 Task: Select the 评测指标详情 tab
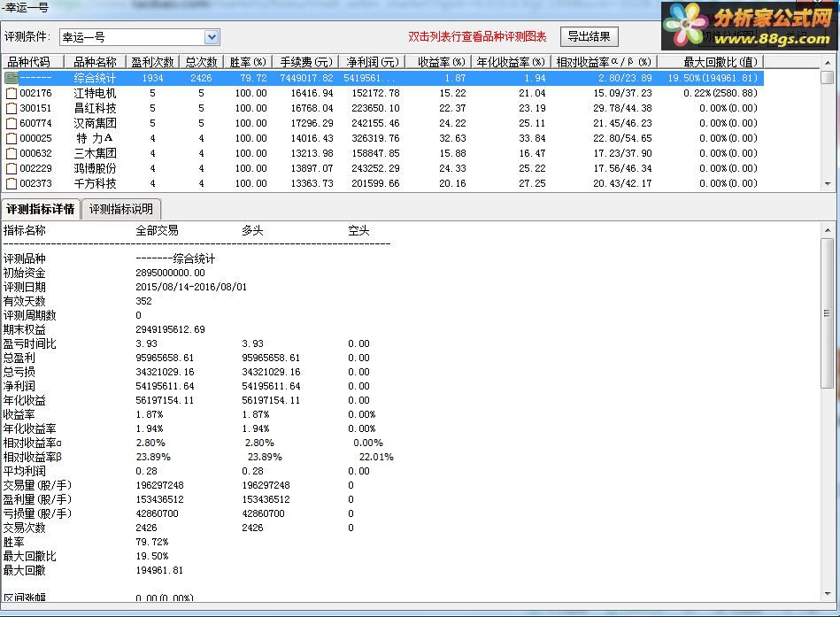point(41,209)
